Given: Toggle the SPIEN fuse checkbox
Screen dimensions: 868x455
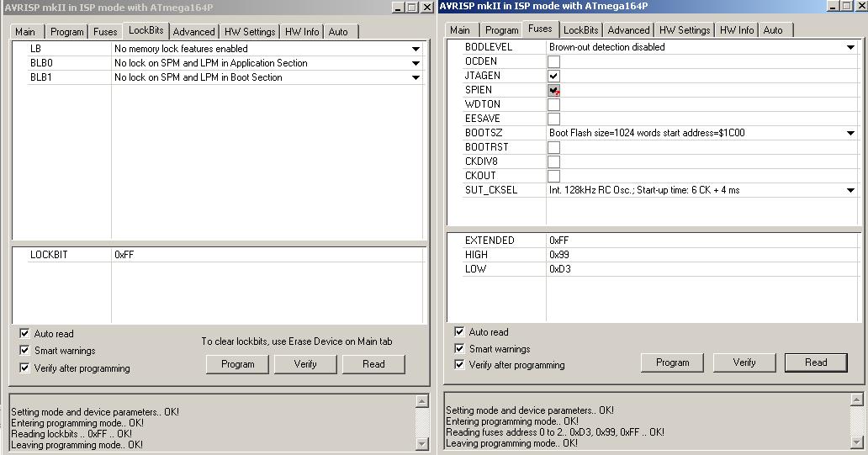Looking at the screenshot, I should click(553, 90).
